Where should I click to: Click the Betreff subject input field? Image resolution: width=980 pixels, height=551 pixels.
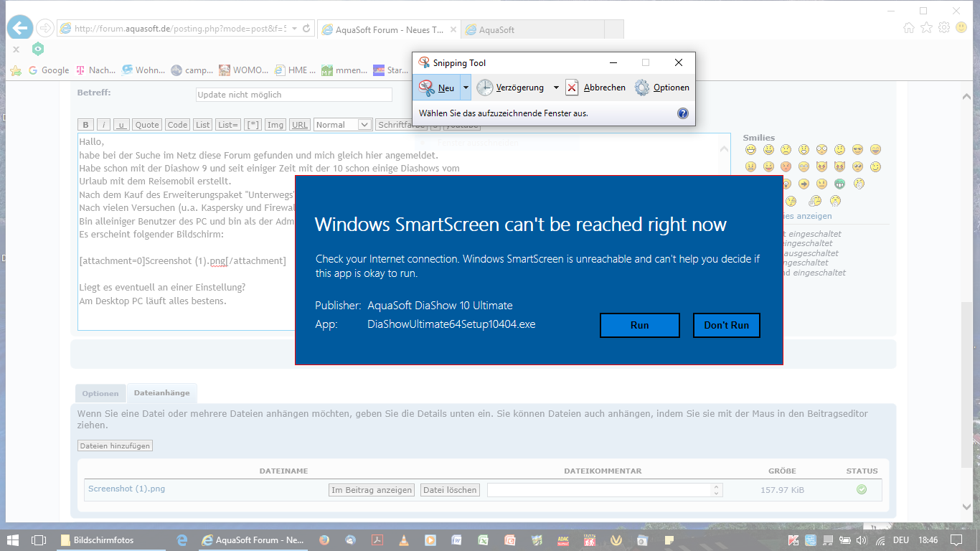294,95
